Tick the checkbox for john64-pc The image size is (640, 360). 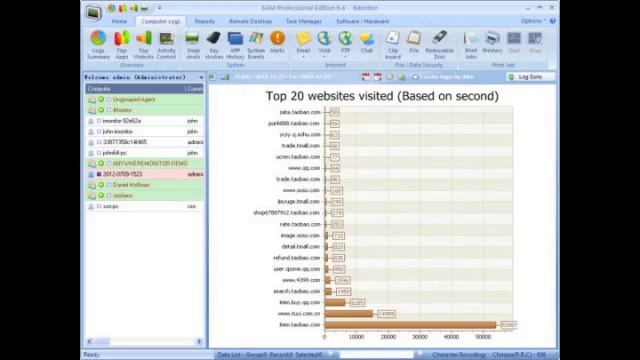tap(99, 153)
